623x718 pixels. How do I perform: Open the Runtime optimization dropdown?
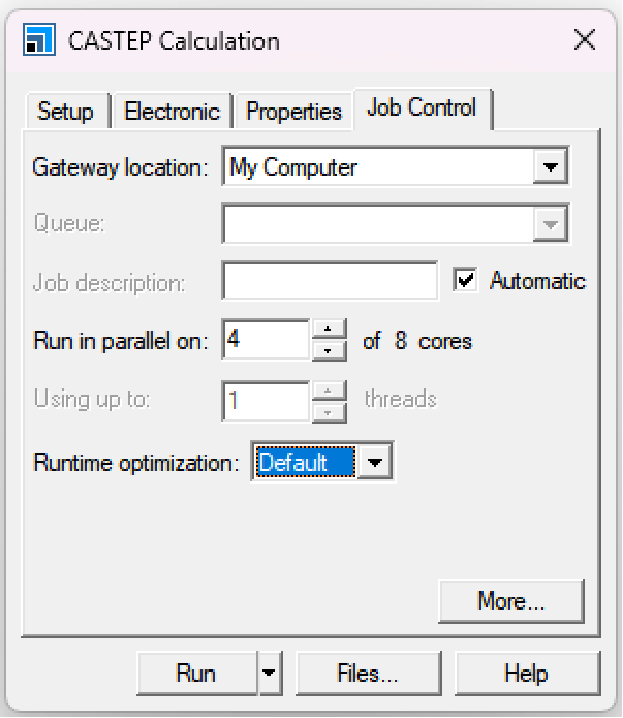coord(374,463)
